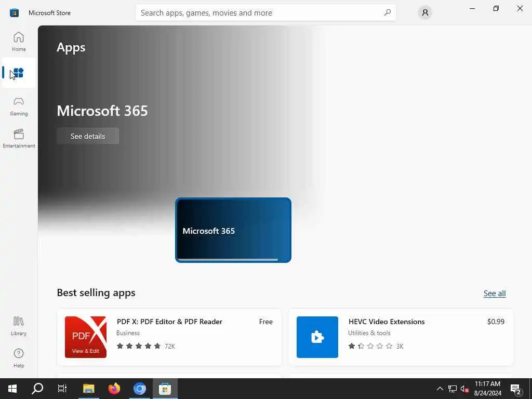Select the Microsoft 365 carousel thumbnail
This screenshot has height=399, width=532.
click(x=233, y=230)
